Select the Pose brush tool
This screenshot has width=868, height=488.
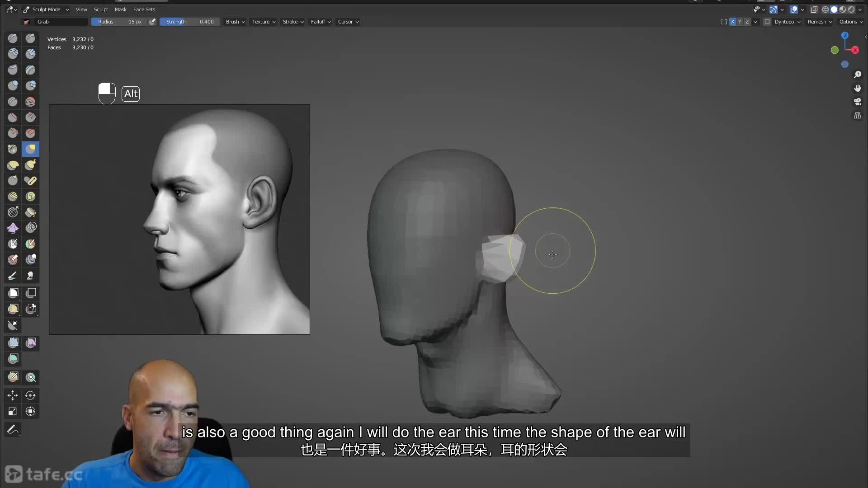(x=30, y=180)
